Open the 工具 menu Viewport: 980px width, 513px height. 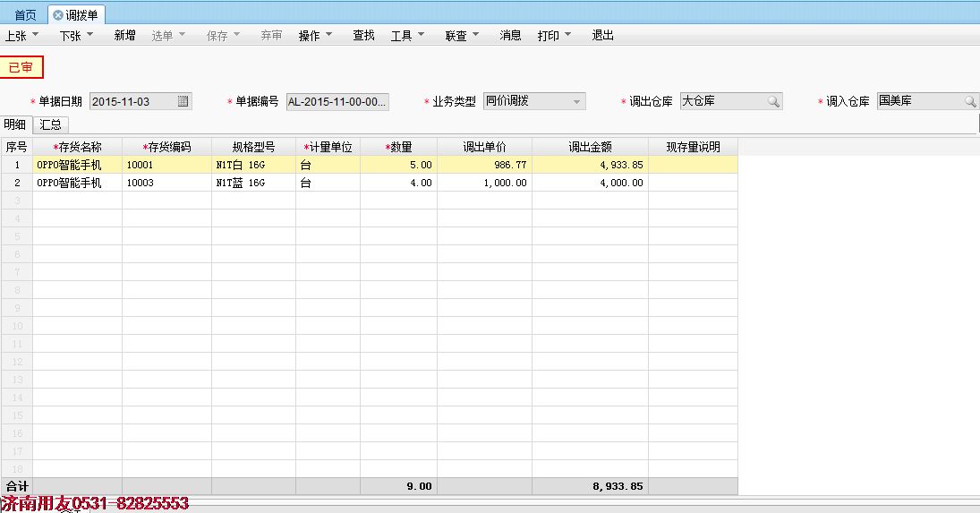click(407, 36)
